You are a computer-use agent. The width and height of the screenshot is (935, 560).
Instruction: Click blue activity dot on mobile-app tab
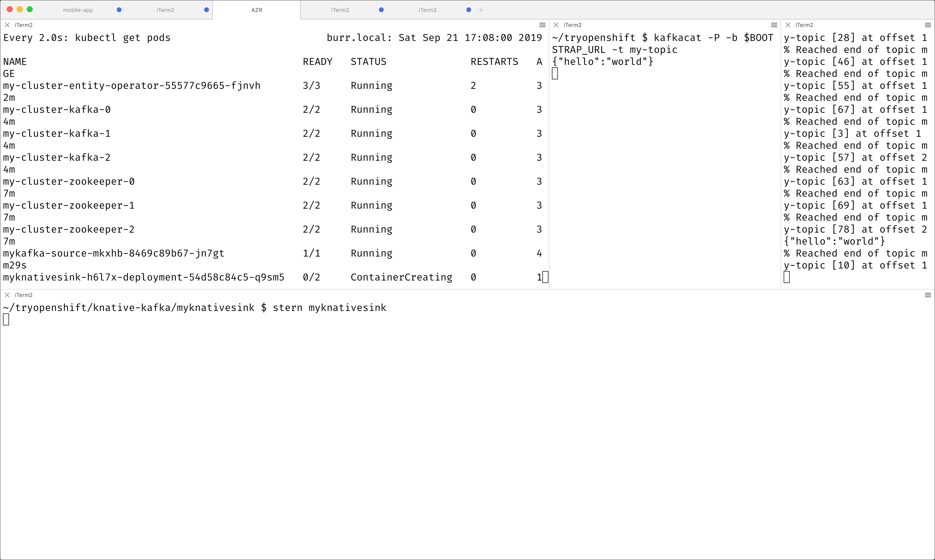[x=119, y=10]
